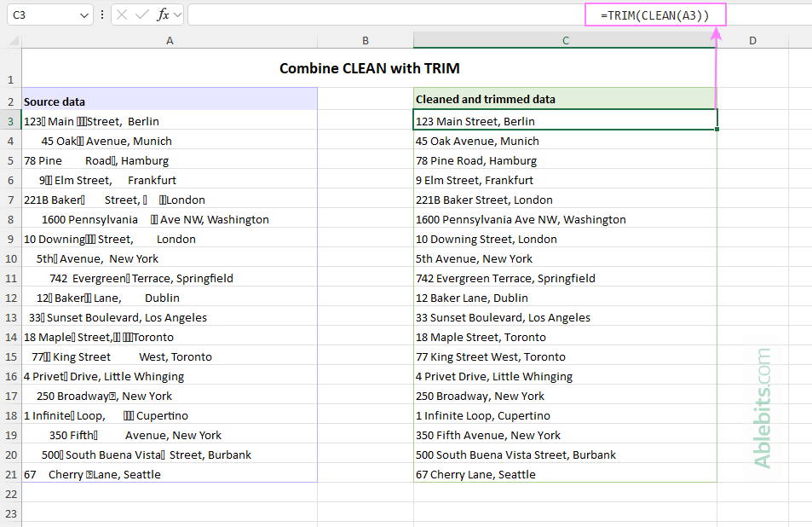Select row 3 header

pos(11,121)
